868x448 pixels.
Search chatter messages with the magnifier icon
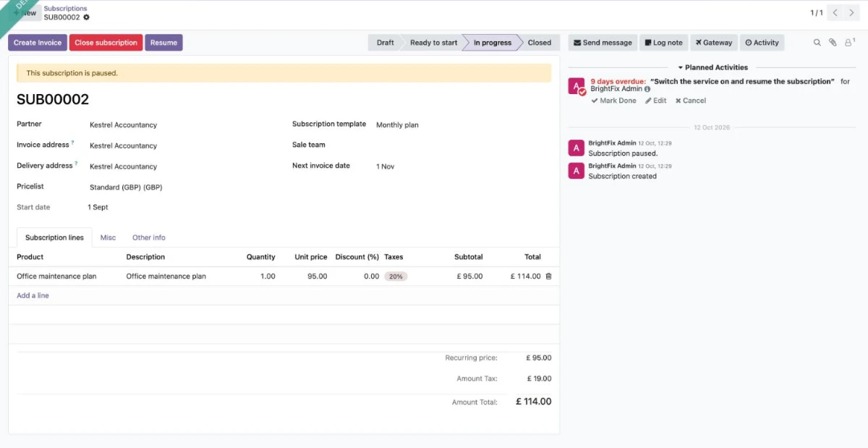[x=817, y=43]
